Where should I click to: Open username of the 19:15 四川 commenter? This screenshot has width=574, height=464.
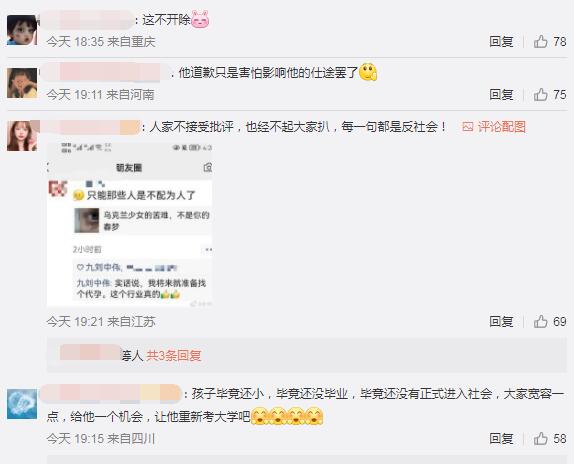[111, 393]
